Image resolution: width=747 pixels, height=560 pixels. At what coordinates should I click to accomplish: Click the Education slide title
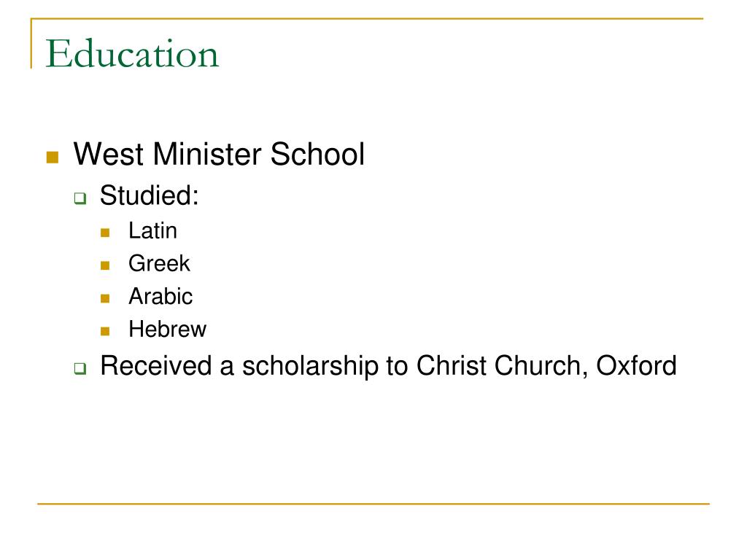(x=132, y=53)
